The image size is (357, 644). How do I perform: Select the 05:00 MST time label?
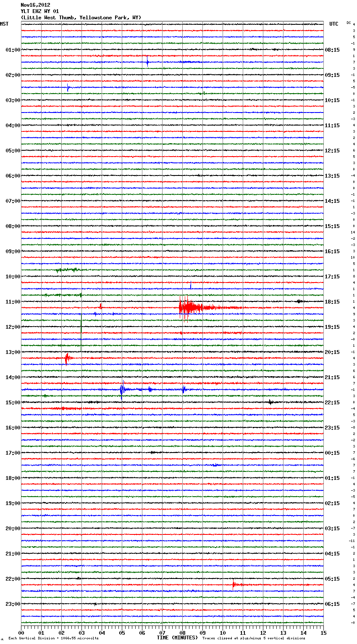pyautogui.click(x=13, y=151)
